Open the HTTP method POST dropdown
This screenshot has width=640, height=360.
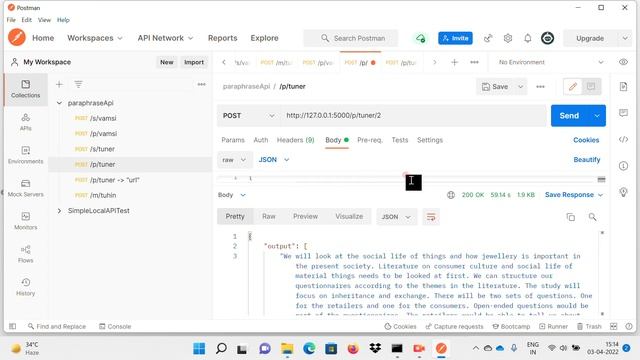tap(248, 116)
